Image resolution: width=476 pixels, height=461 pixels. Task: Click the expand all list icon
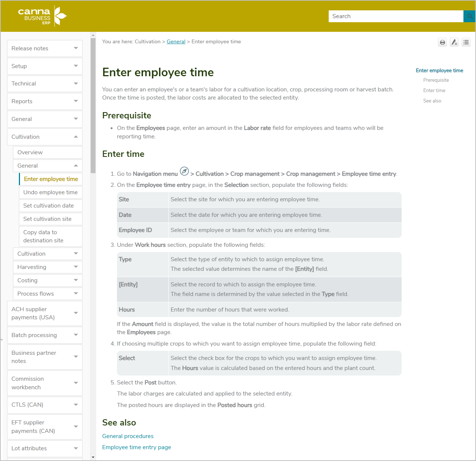[466, 42]
